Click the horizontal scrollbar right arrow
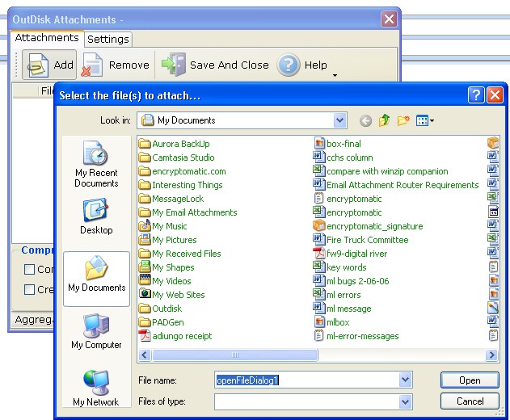Image resolution: width=510 pixels, height=420 pixels. pos(491,355)
